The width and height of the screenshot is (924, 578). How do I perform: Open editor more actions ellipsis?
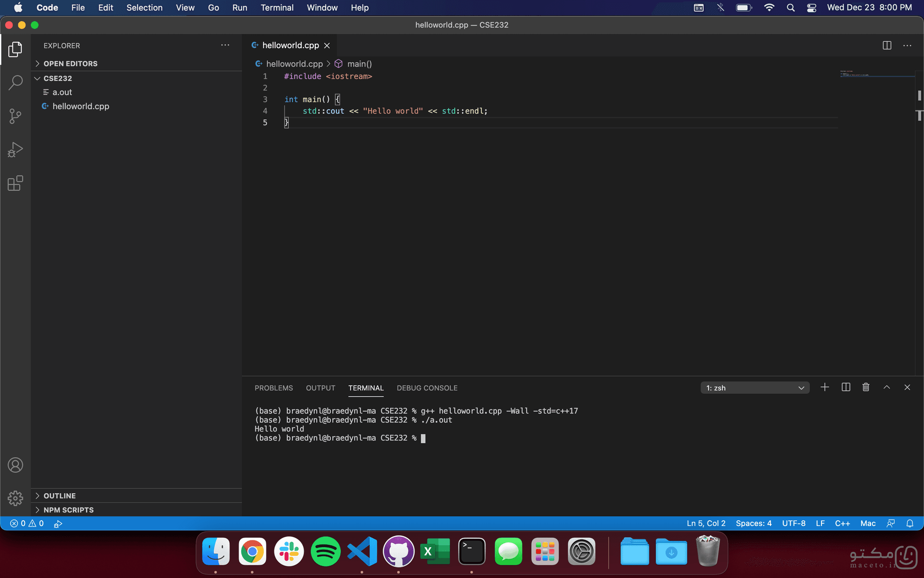(907, 45)
